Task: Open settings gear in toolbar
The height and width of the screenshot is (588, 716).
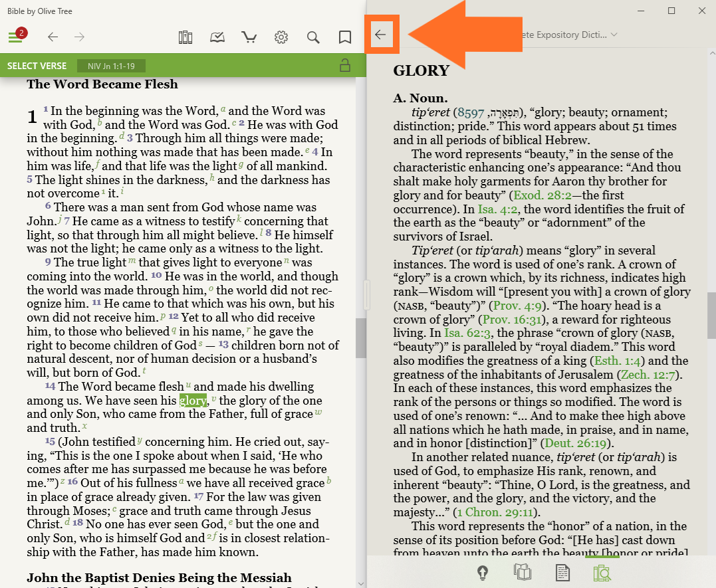Action: coord(281,37)
